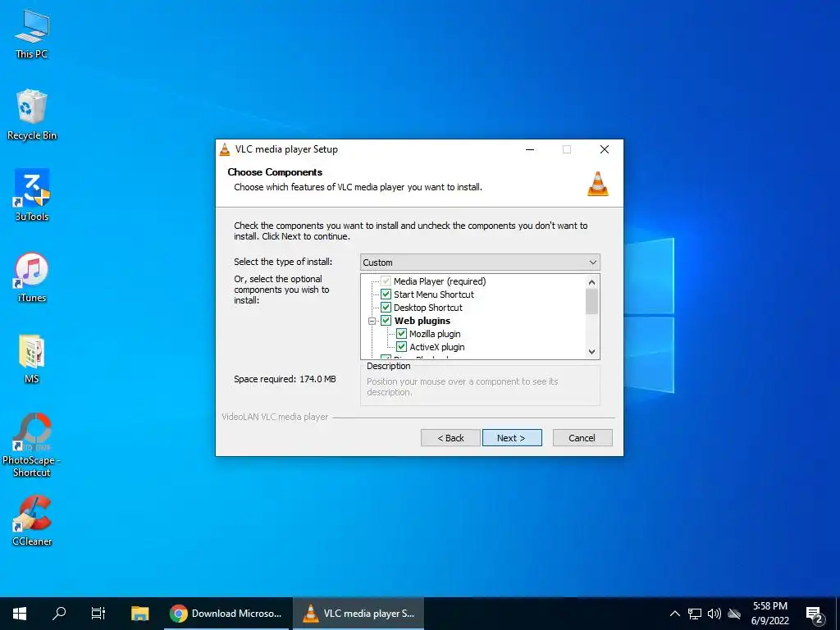
Task: Cancel the VLC setup
Action: click(x=582, y=438)
